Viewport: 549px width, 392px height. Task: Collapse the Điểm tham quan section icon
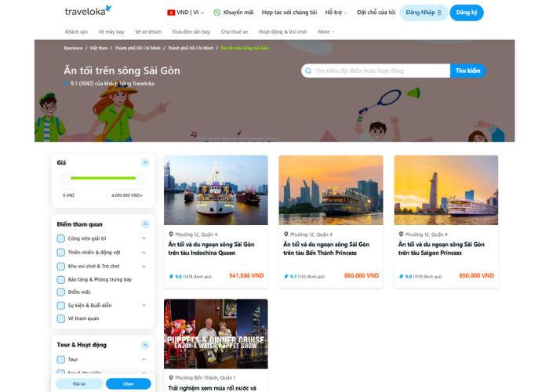pos(145,223)
